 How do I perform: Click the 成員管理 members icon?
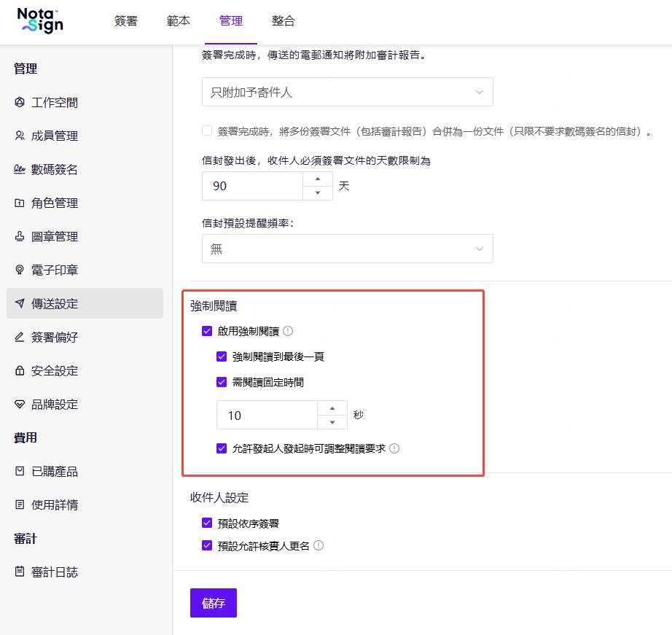pos(20,136)
